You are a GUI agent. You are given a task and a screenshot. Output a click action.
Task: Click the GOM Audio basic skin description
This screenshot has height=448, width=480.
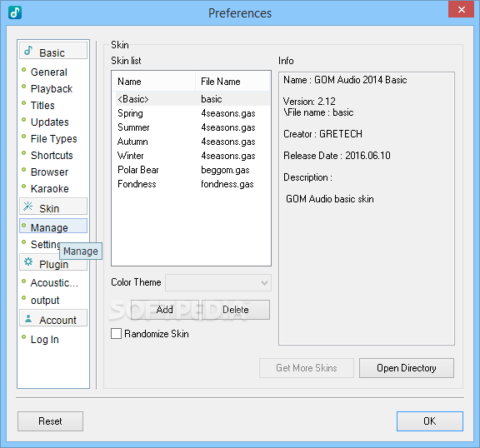click(x=330, y=199)
